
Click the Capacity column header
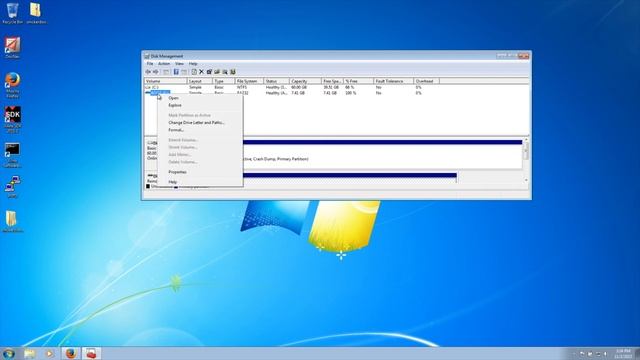[305, 81]
